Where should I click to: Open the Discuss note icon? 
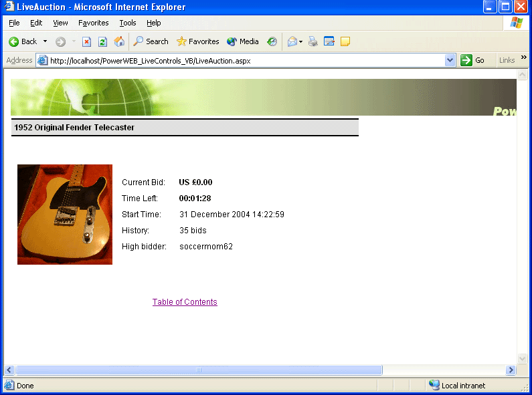tap(345, 41)
